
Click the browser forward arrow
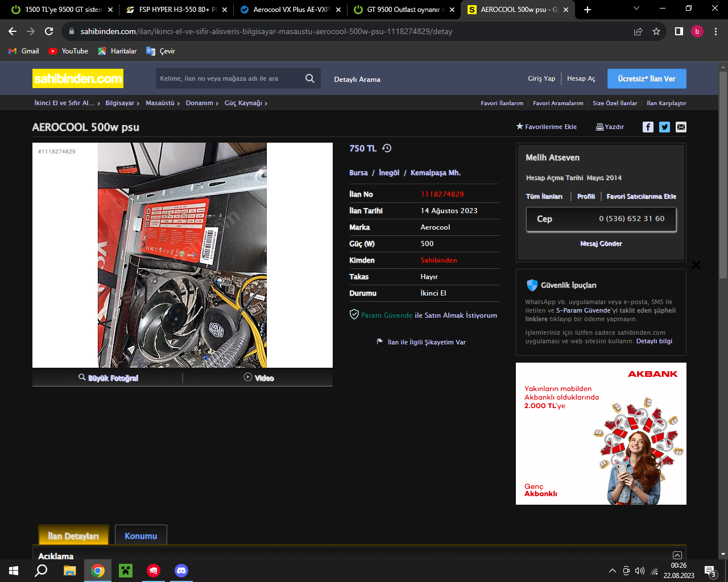[x=31, y=31]
